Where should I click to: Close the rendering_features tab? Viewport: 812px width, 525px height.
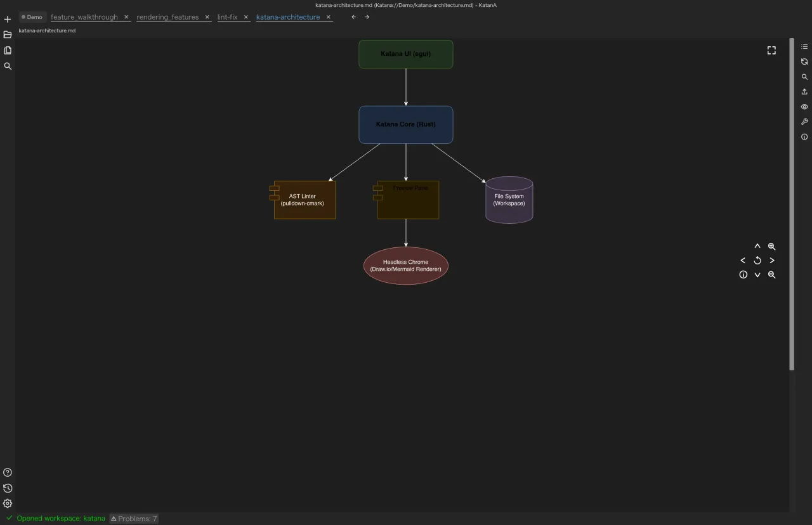point(207,17)
